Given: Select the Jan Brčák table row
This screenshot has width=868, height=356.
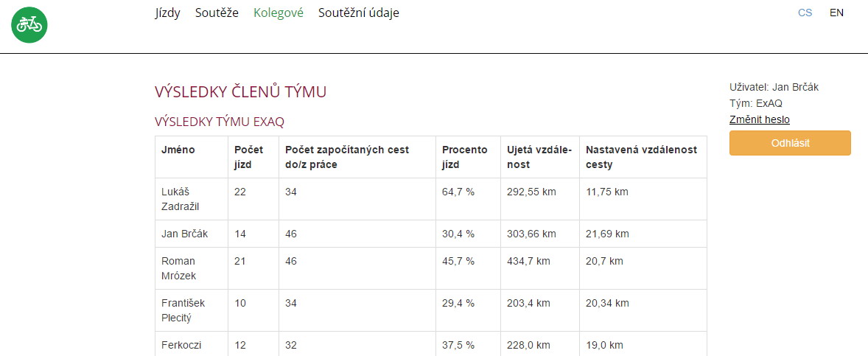Looking at the screenshot, I should 431,234.
